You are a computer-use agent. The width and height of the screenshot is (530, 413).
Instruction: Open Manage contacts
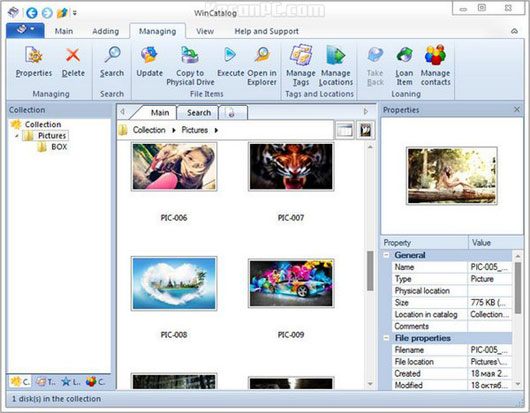tap(435, 66)
